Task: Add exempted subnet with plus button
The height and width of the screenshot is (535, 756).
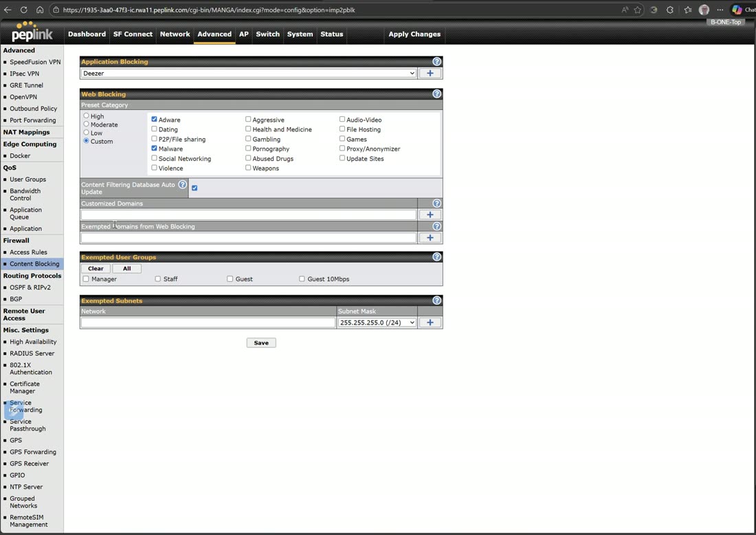Action: (x=430, y=323)
